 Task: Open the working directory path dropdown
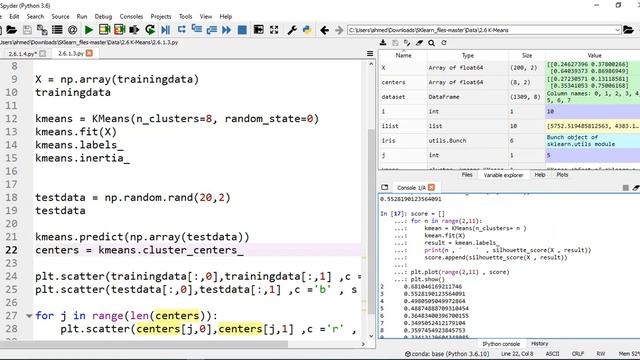pos(617,30)
